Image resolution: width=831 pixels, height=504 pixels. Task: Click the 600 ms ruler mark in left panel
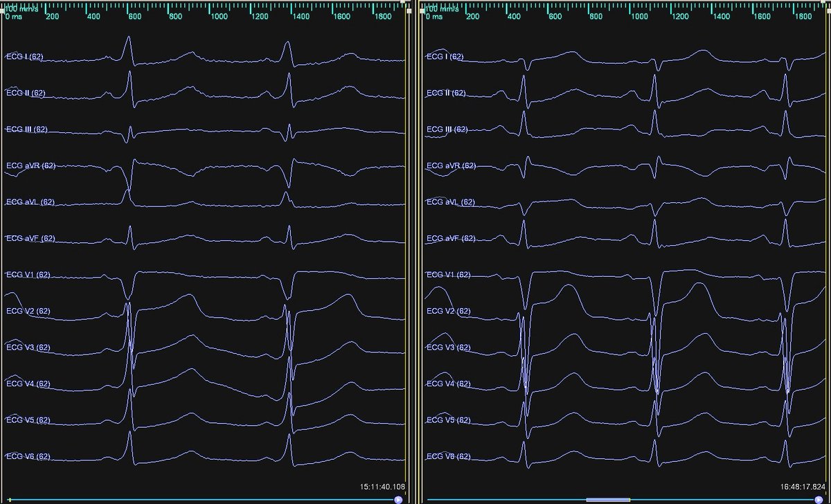click(x=134, y=15)
